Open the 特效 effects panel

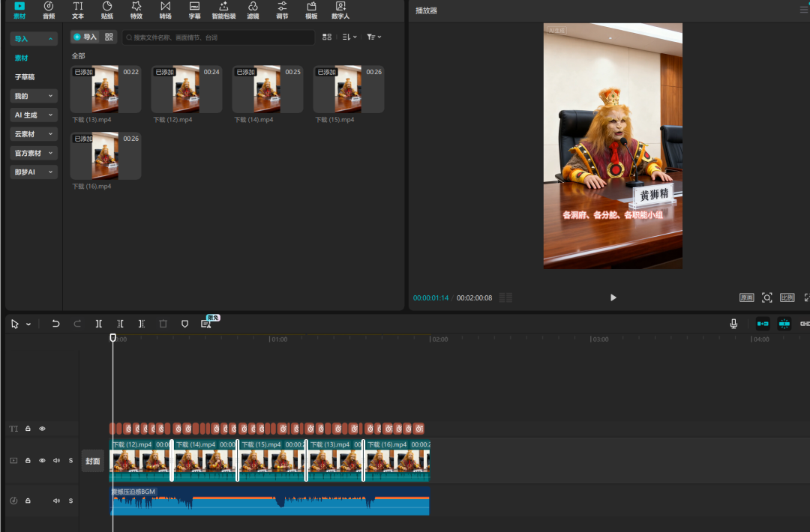point(136,10)
